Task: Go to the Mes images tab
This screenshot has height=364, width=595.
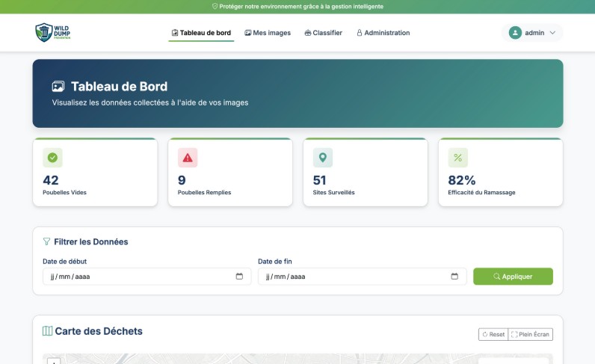Action: [268, 33]
